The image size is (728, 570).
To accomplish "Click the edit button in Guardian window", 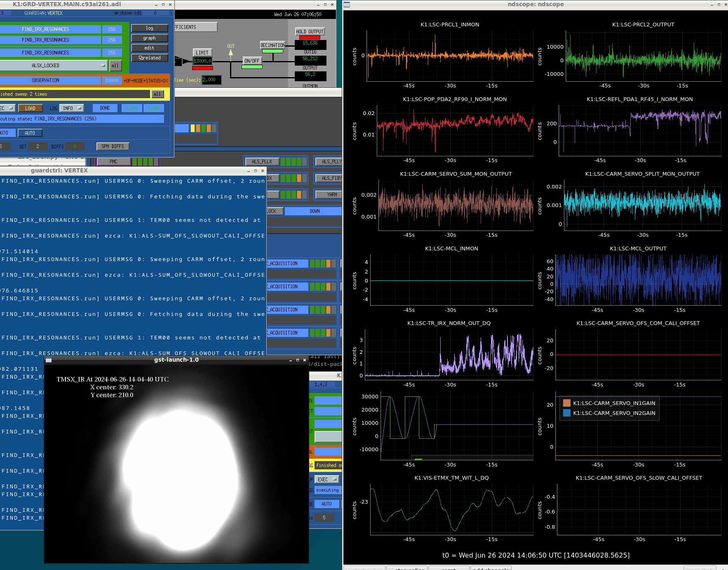I will pos(150,48).
